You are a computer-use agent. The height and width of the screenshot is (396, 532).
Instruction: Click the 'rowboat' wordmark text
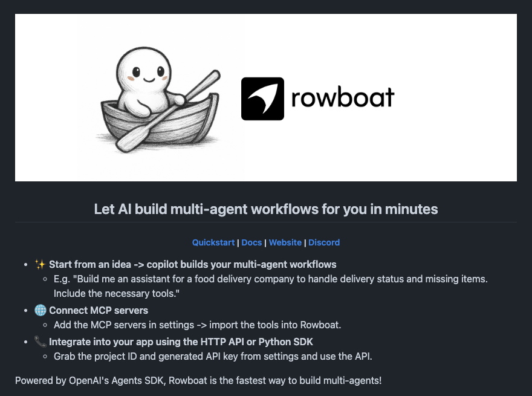pos(343,98)
